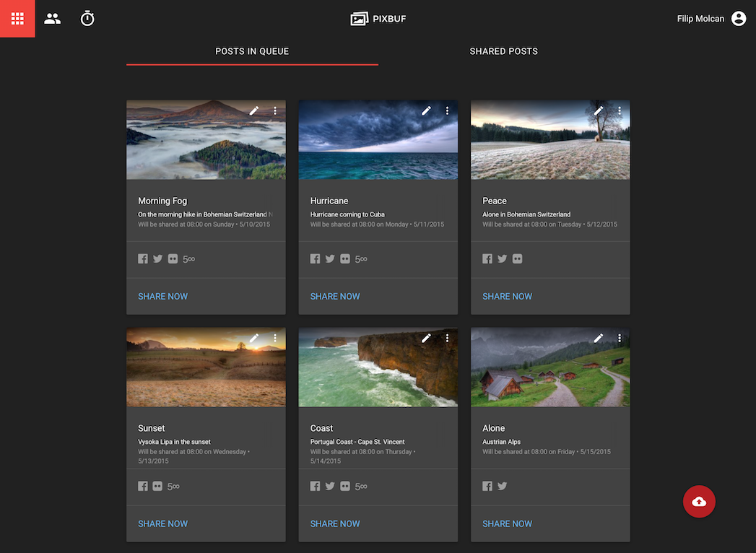Viewport: 756px width, 553px height.
Task: Click the Facebook icon on Alone card
Action: (x=487, y=487)
